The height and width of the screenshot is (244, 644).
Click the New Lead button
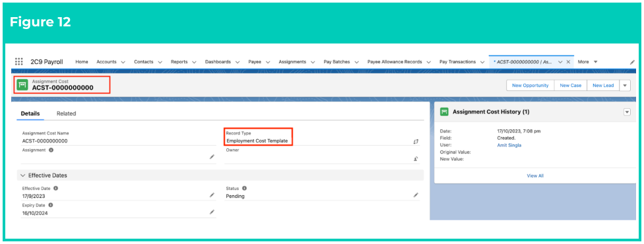click(x=603, y=86)
